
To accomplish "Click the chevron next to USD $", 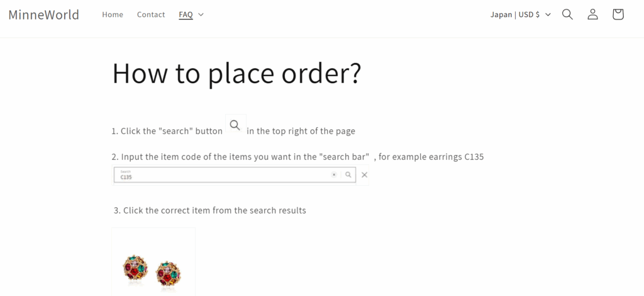I will pyautogui.click(x=548, y=14).
